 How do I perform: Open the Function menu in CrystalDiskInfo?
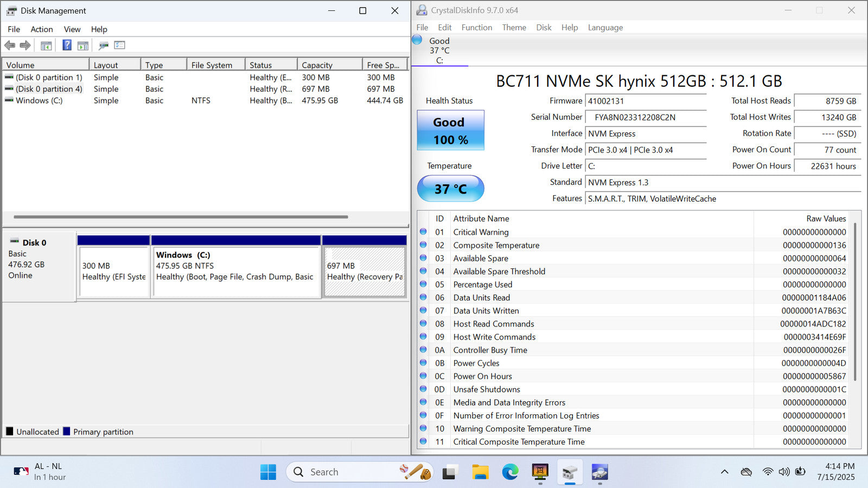476,28
